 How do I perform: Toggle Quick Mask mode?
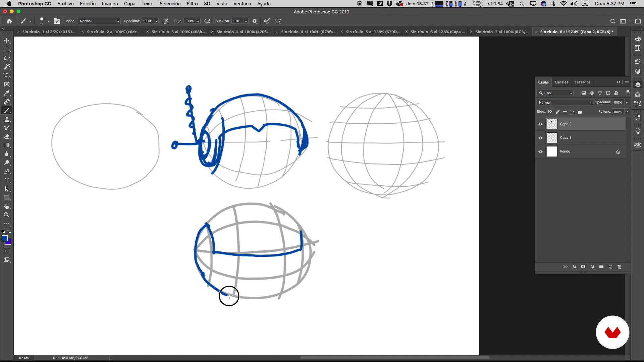(7, 251)
